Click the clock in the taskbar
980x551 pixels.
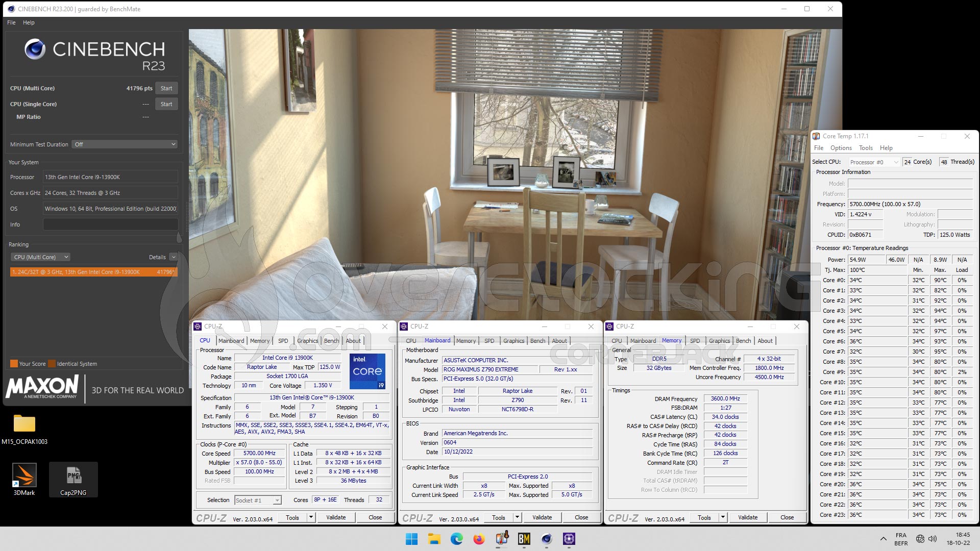coord(958,539)
